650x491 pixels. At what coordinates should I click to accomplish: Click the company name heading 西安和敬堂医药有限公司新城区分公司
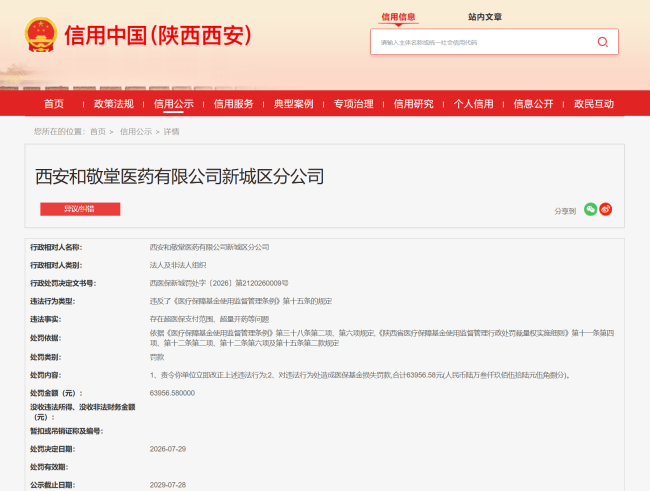click(179, 177)
